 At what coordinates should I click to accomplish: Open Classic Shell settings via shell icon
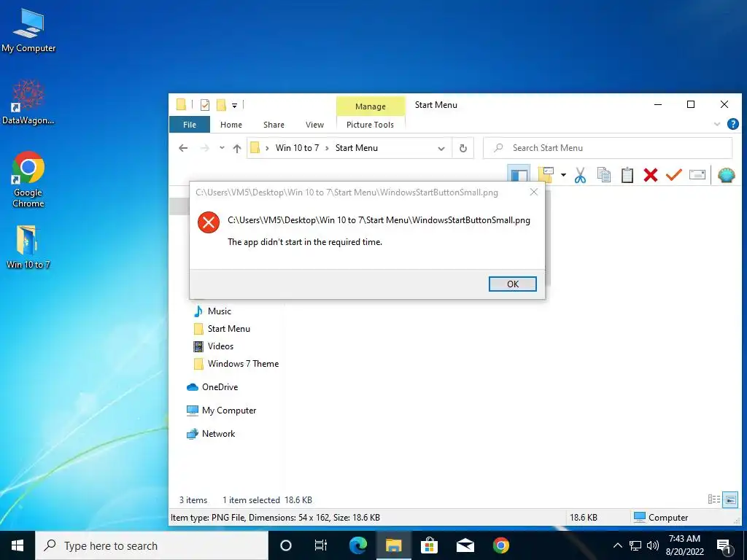726,175
